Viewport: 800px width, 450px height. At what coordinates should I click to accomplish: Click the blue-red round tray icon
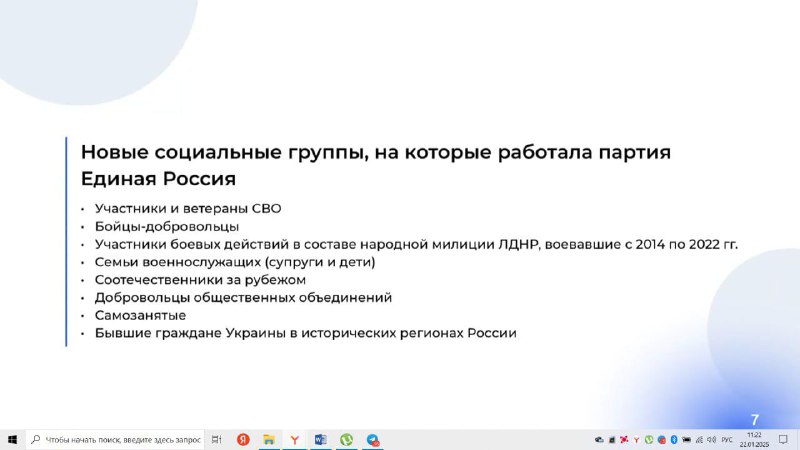(x=661, y=440)
